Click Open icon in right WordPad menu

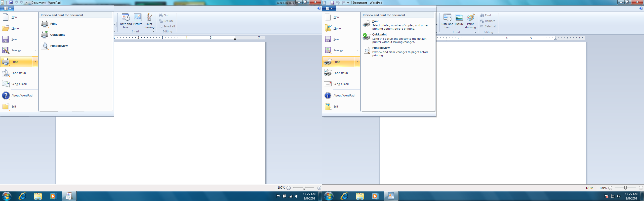328,28
